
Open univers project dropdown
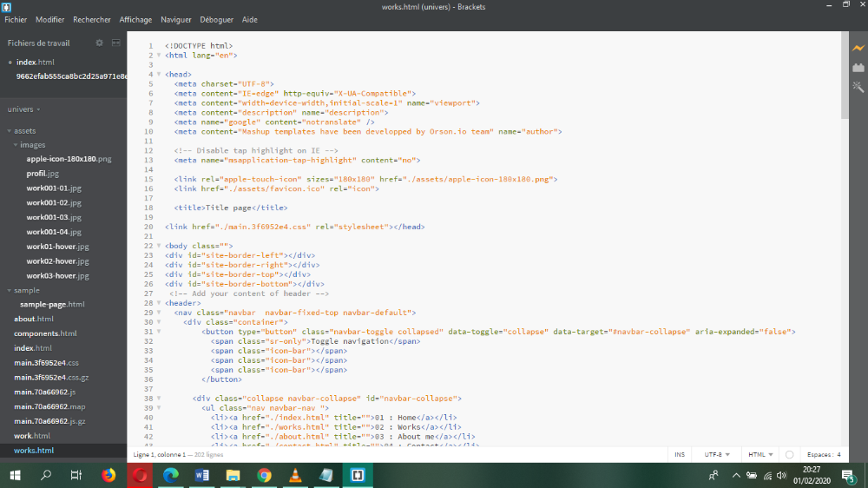coord(23,109)
